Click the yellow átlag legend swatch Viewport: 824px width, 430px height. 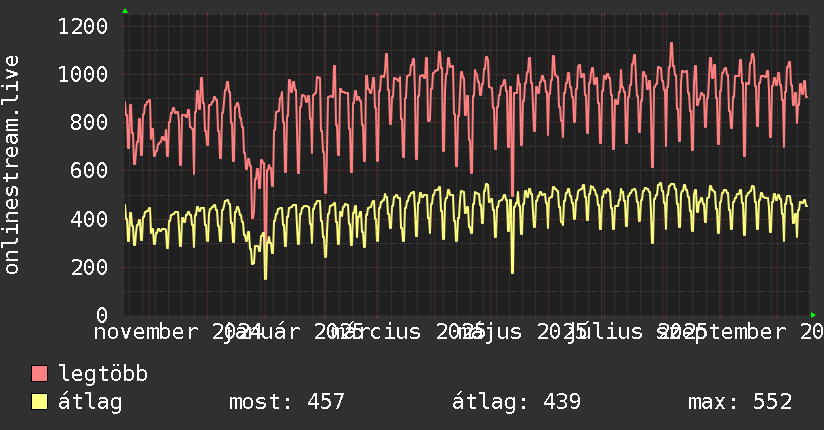[x=39, y=402]
